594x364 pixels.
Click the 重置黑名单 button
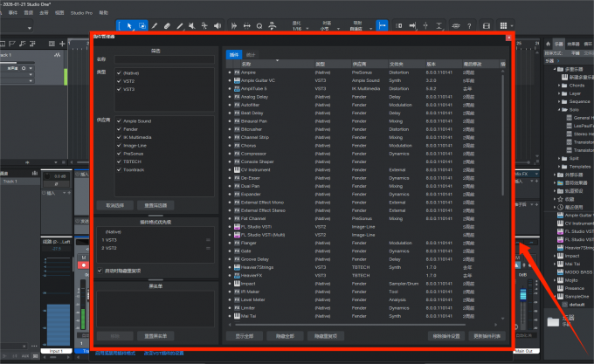[155, 336]
